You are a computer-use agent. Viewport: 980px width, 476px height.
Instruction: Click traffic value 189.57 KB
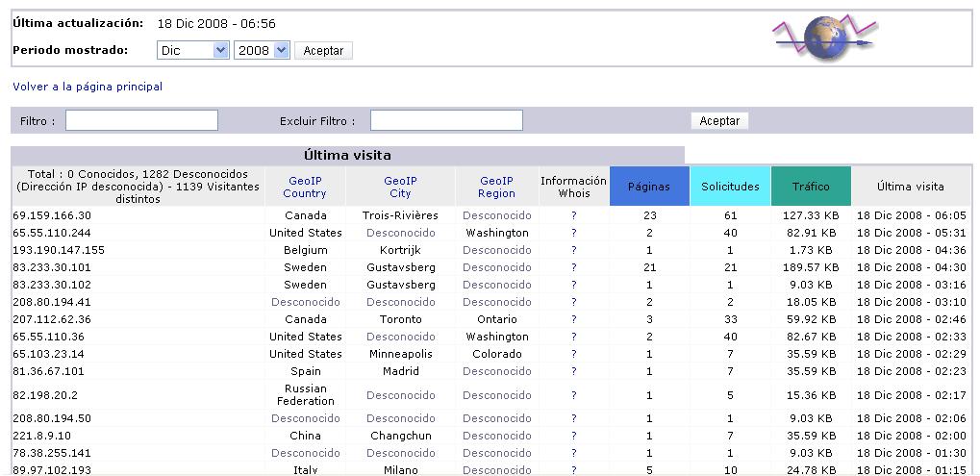[x=811, y=267]
